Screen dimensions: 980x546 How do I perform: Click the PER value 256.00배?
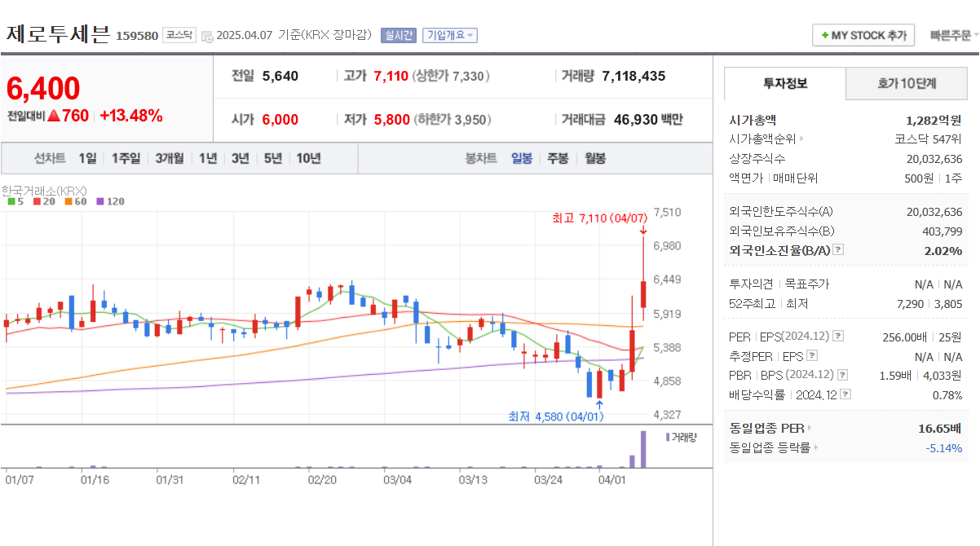tap(904, 336)
